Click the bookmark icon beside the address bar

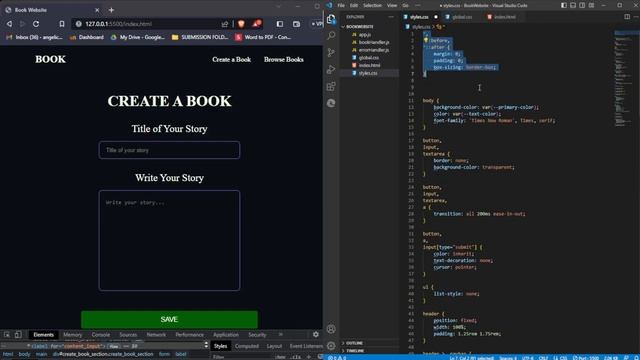pyautogui.click(x=62, y=24)
